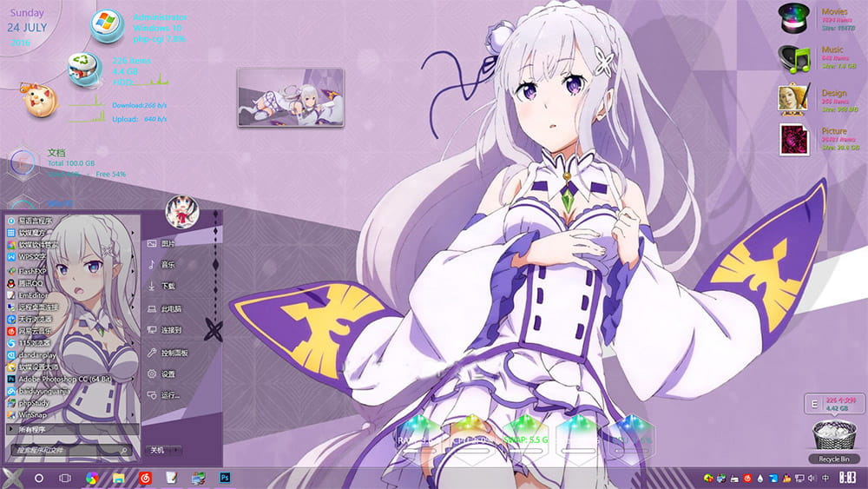868x489 pixels.
Task: Open the X-shaped Start button
Action: [x=11, y=478]
